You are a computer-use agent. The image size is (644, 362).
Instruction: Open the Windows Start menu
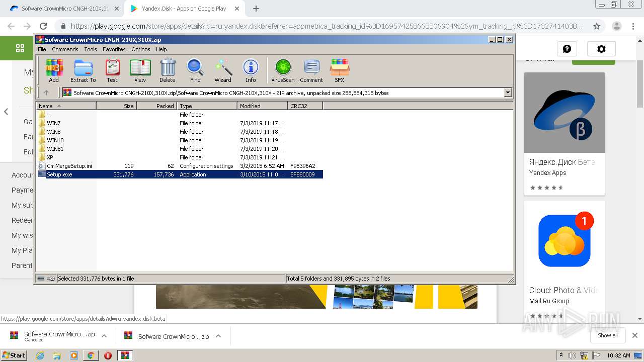coord(14,355)
